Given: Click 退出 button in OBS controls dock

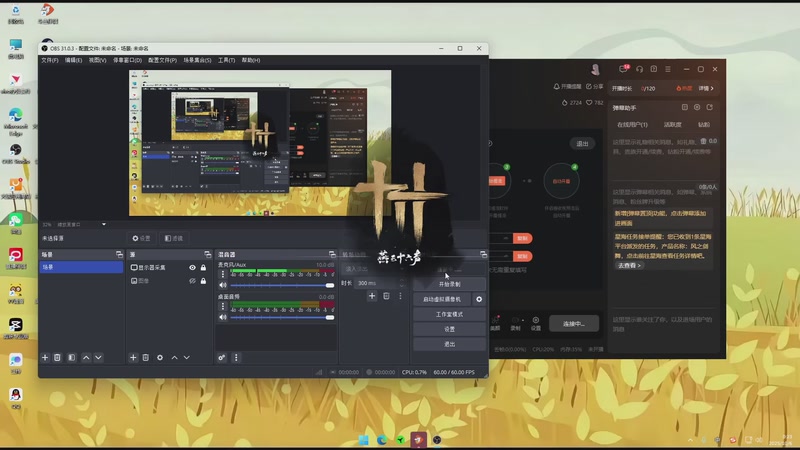Looking at the screenshot, I should click(x=449, y=344).
